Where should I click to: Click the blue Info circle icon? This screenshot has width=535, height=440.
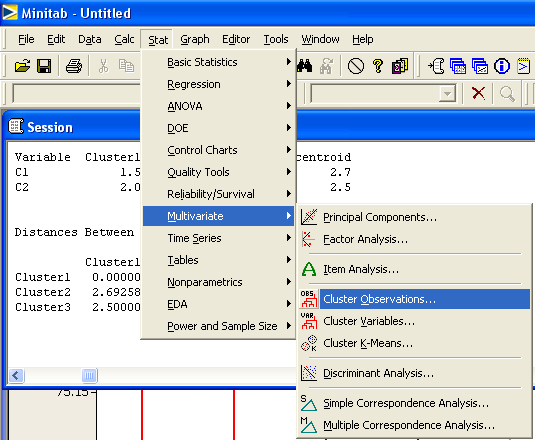coord(502,66)
